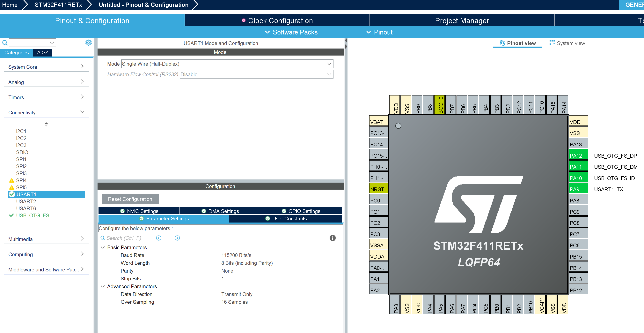Switch to the A->Z sidebar tab
The height and width of the screenshot is (333, 644).
click(42, 53)
